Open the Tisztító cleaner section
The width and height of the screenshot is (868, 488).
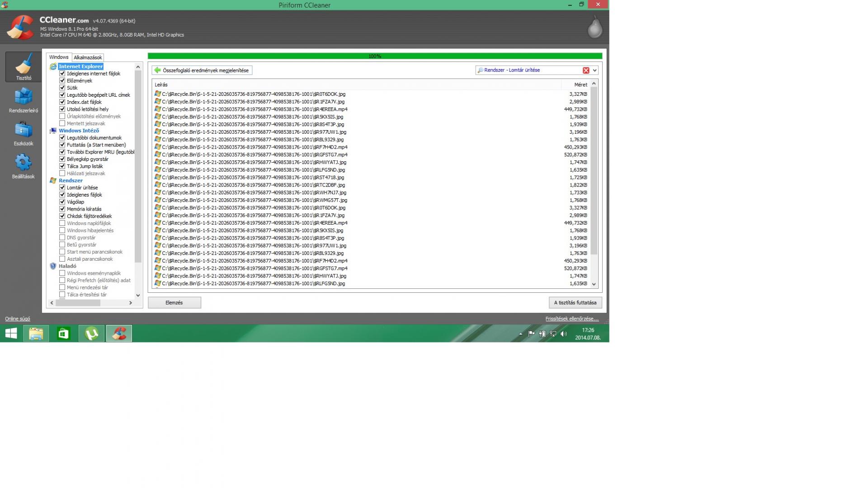coord(23,67)
